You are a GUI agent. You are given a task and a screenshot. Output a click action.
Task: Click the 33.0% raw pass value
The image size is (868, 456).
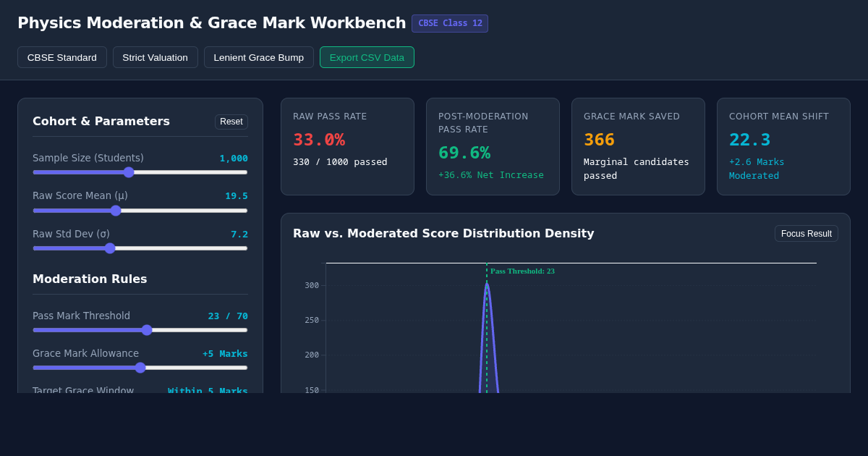tap(319, 140)
